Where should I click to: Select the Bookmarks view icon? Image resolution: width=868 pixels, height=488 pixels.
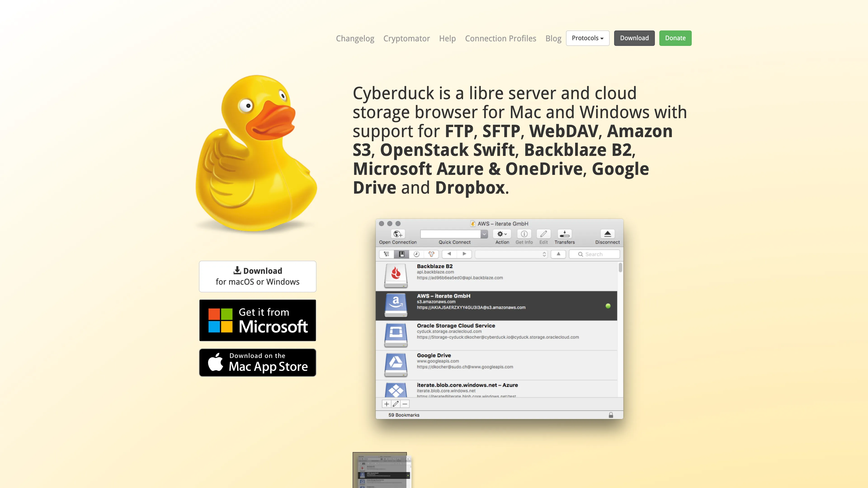(x=402, y=254)
